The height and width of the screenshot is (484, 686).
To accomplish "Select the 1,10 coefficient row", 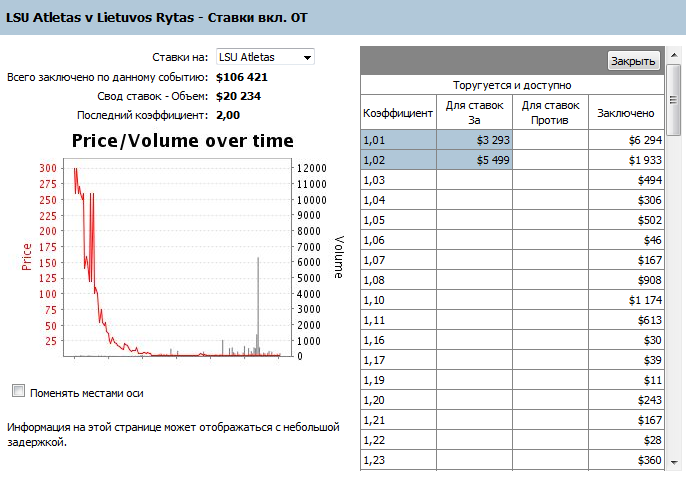I will pos(512,300).
